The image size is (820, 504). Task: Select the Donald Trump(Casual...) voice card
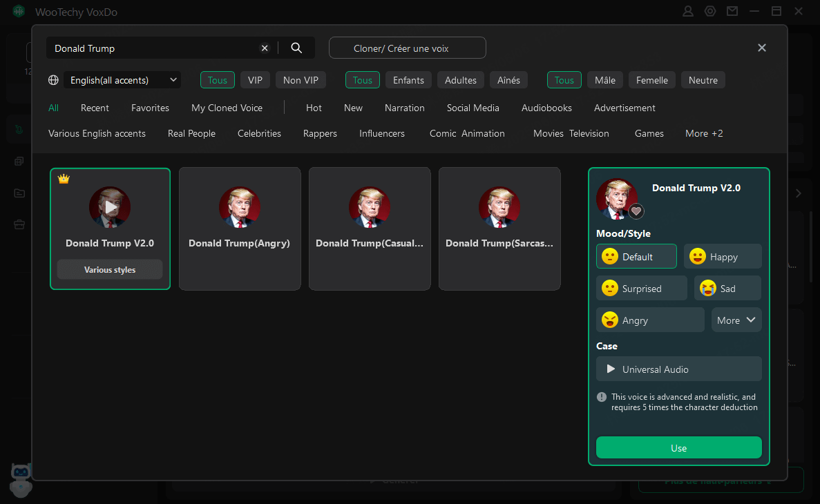(370, 229)
